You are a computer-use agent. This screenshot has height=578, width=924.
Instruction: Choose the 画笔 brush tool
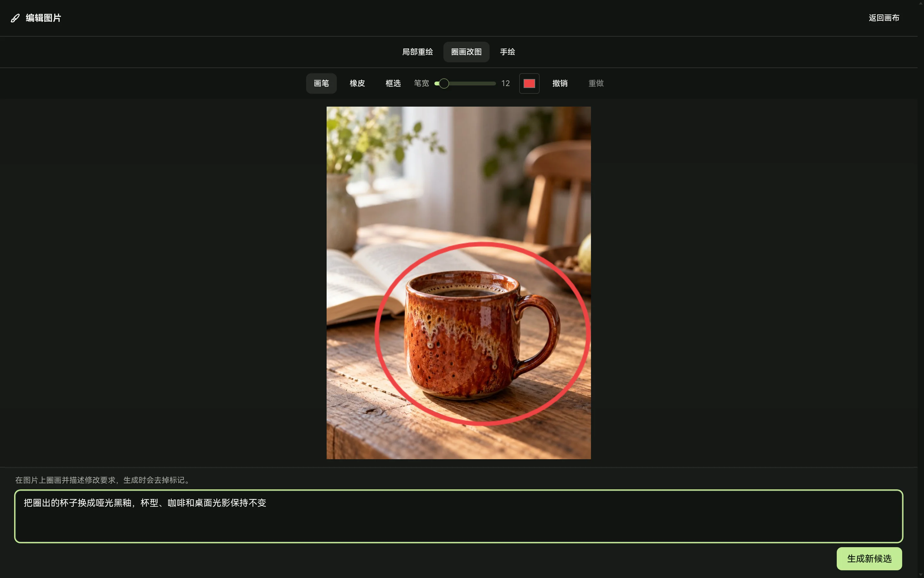point(321,83)
